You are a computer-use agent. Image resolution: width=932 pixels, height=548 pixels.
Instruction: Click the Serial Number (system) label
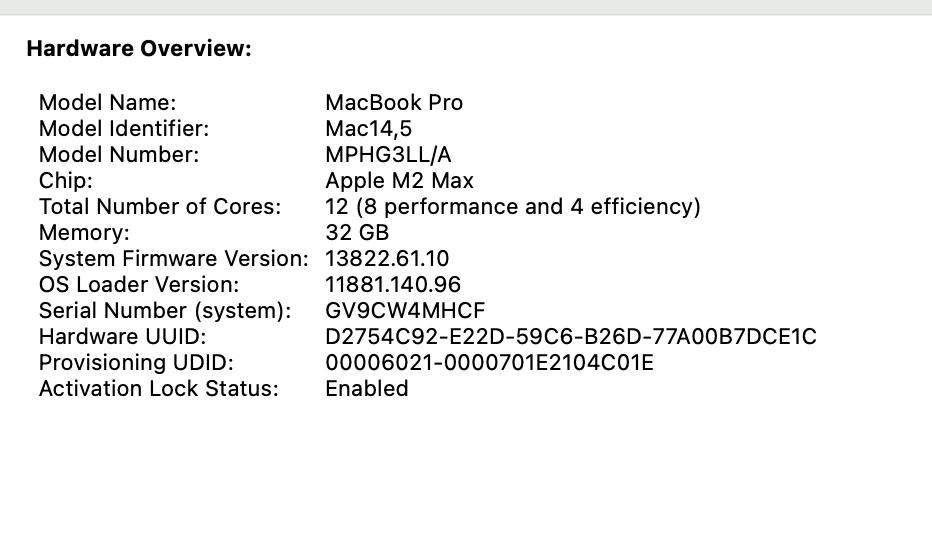[x=165, y=311]
